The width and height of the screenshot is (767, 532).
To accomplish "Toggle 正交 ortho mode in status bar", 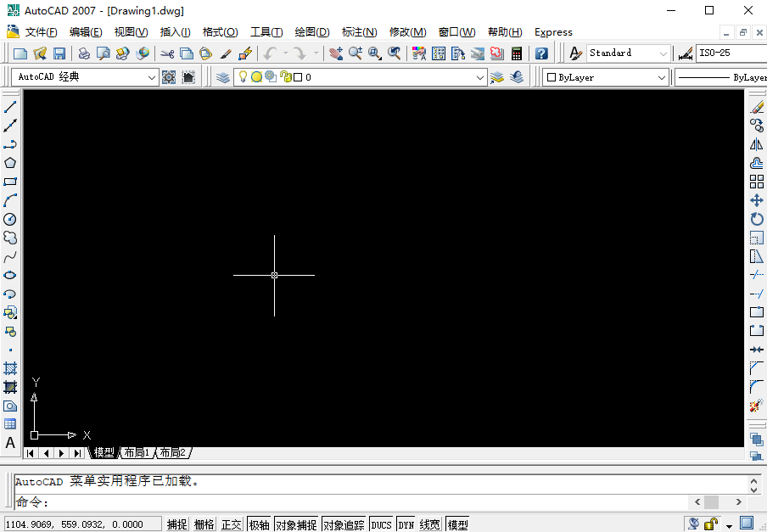I will click(232, 524).
